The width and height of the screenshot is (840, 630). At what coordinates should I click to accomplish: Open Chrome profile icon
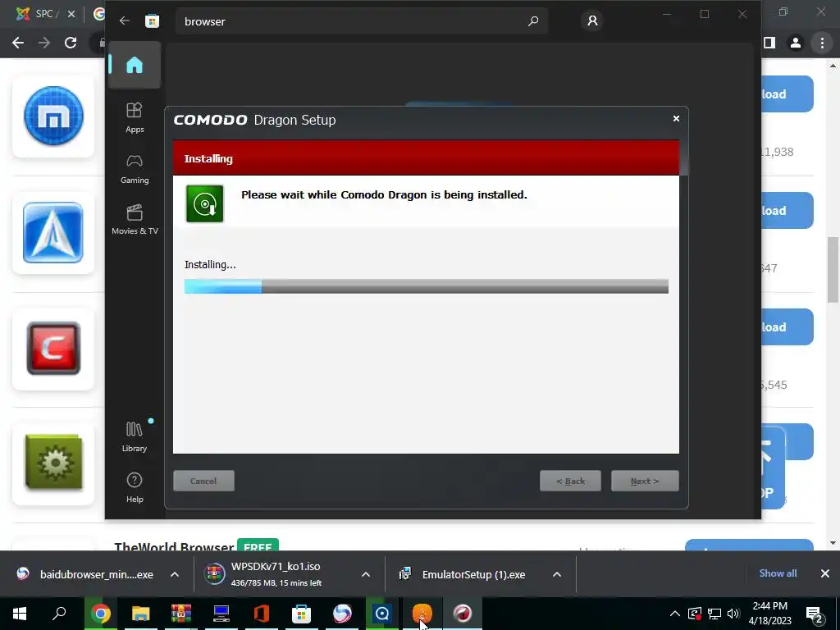pyautogui.click(x=796, y=43)
